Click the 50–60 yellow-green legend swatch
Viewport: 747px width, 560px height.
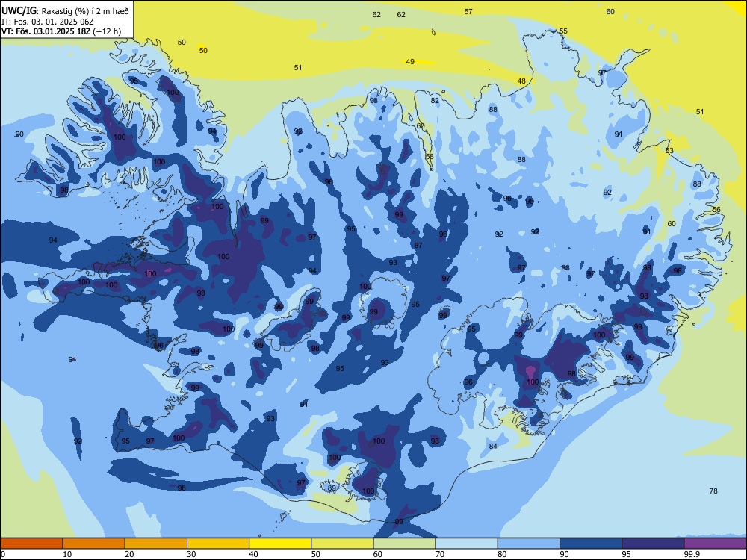click(x=342, y=544)
